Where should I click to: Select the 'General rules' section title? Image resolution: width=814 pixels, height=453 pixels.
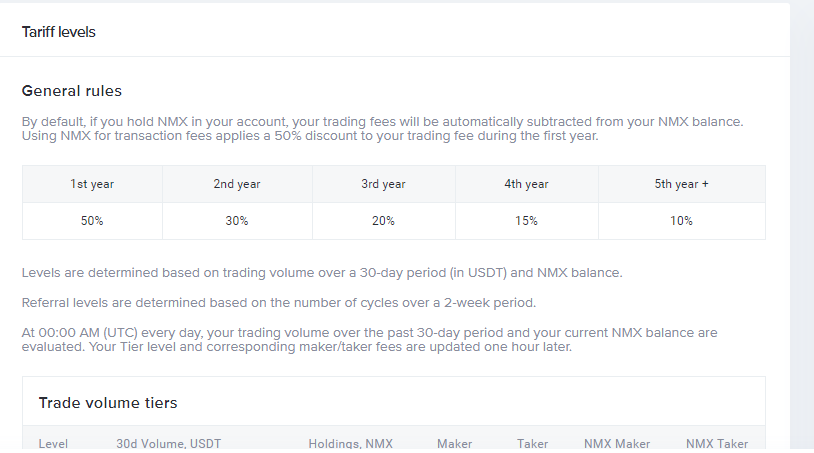pyautogui.click(x=72, y=91)
